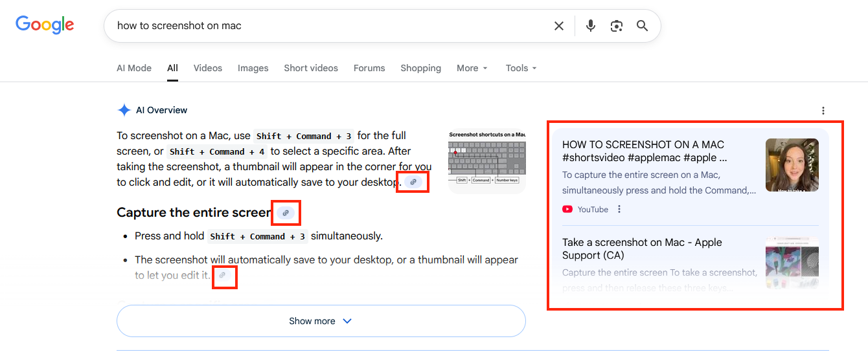The image size is (868, 363).
Task: Select the Short videos tab
Action: 311,68
